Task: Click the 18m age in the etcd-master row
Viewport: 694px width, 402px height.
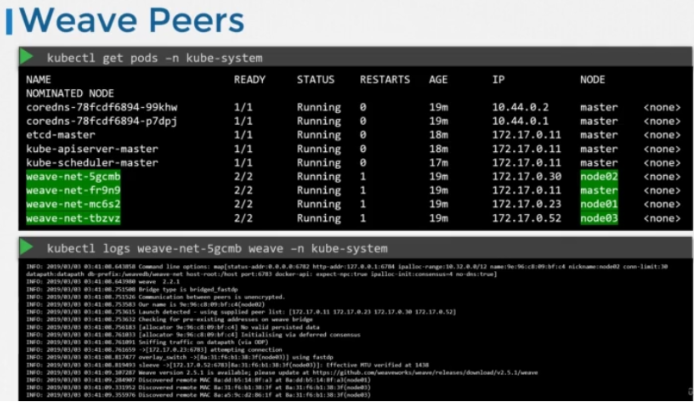Action: click(438, 135)
